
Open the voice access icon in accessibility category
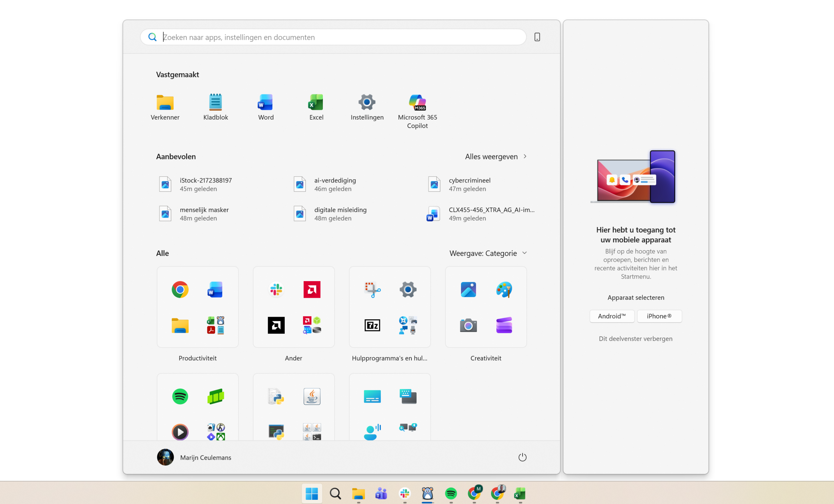tap(372, 432)
